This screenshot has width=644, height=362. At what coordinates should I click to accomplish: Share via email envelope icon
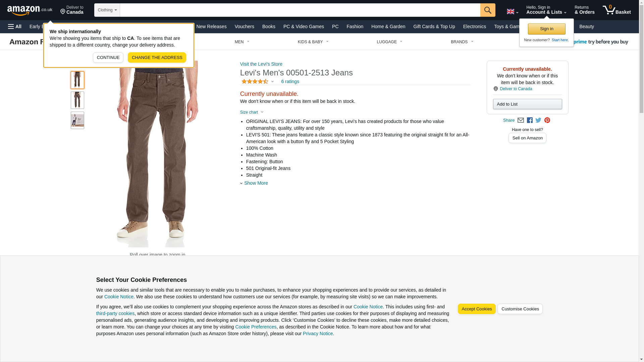click(x=521, y=120)
